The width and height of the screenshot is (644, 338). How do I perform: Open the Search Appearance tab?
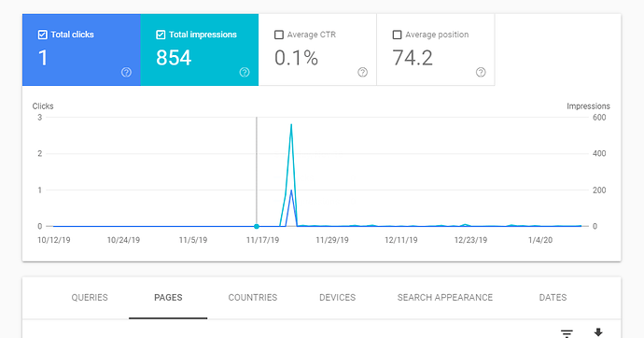(445, 297)
